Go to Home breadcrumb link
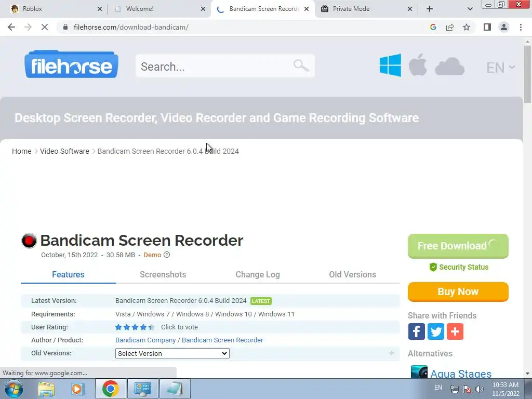 coord(22,151)
